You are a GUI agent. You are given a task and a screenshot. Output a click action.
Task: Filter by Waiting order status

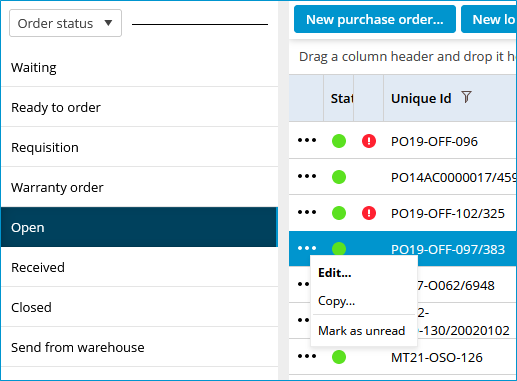click(139, 68)
